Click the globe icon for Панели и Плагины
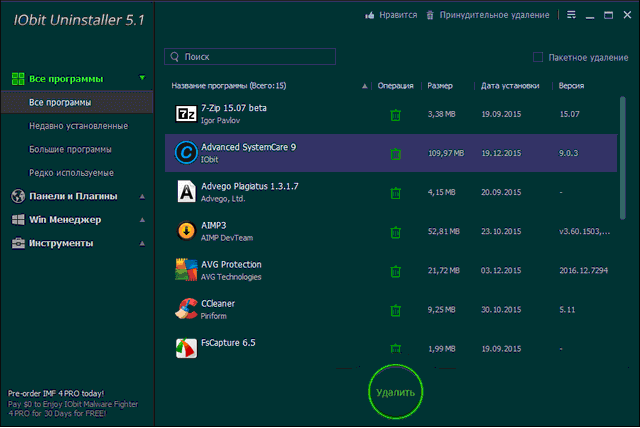The image size is (640, 428). [18, 196]
